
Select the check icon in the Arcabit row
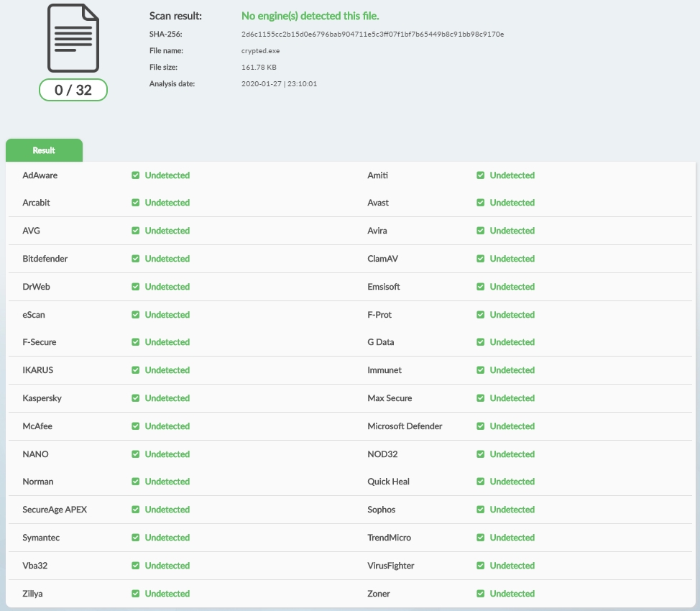[136, 202]
